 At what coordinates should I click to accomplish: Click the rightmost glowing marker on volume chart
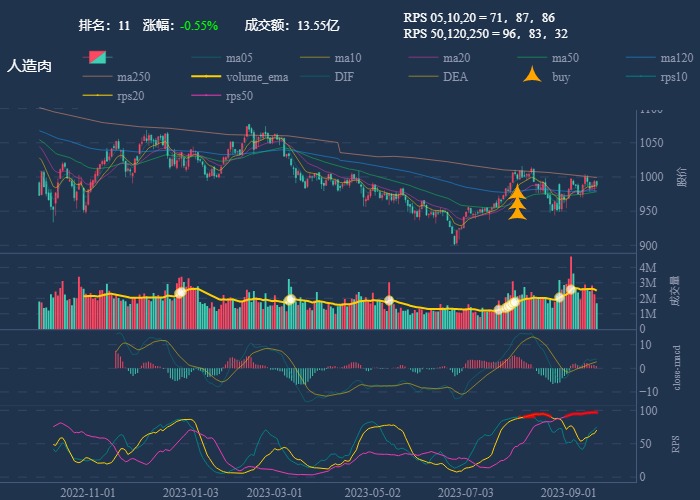tap(570, 289)
